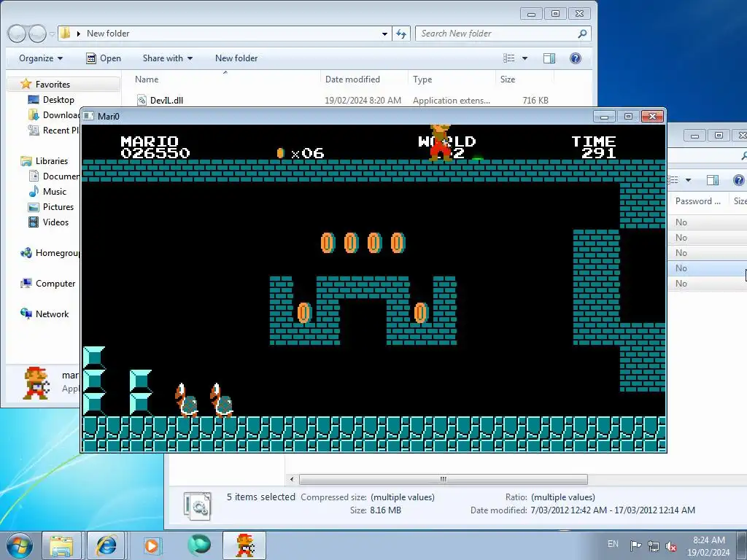Click the 716 KB size value
The image size is (747, 560).
coord(535,101)
